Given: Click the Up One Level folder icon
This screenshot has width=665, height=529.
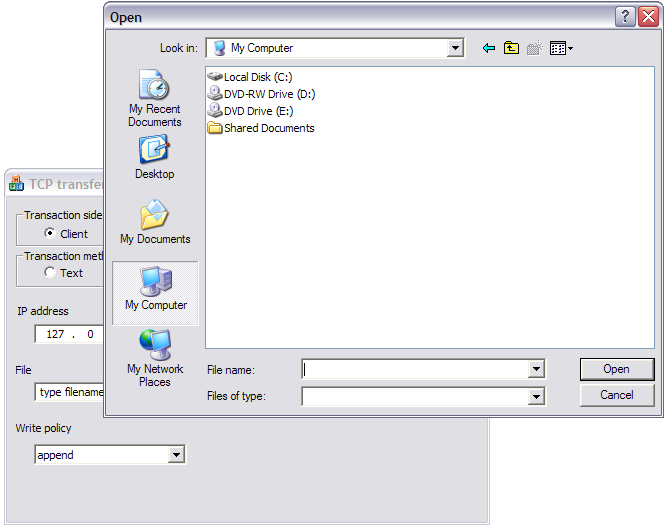Looking at the screenshot, I should point(511,48).
